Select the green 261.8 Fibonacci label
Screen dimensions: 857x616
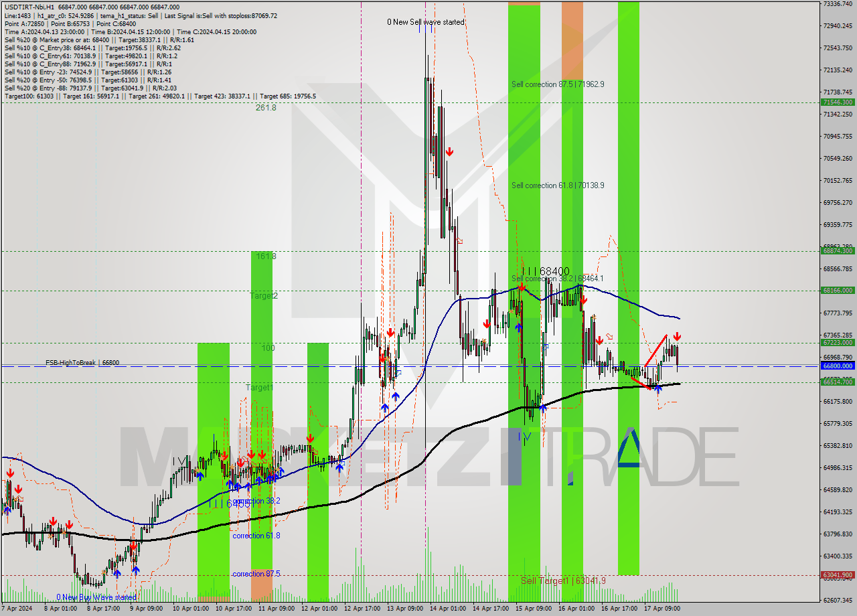coord(266,107)
